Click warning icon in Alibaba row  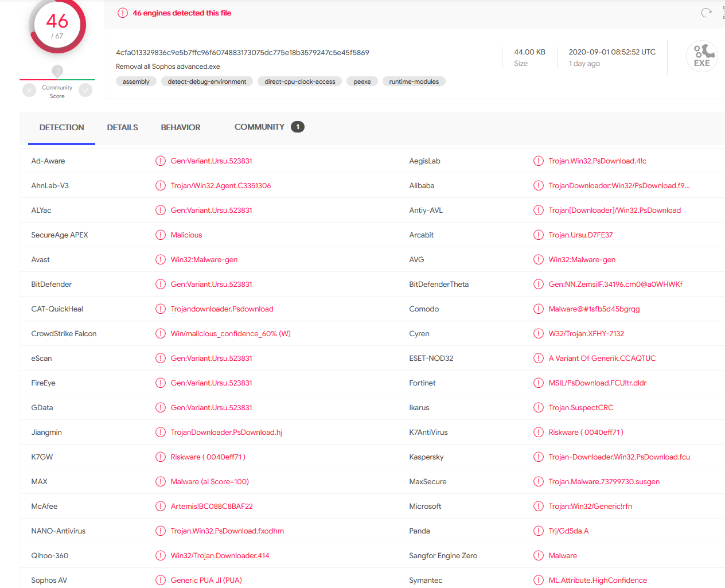coord(539,185)
